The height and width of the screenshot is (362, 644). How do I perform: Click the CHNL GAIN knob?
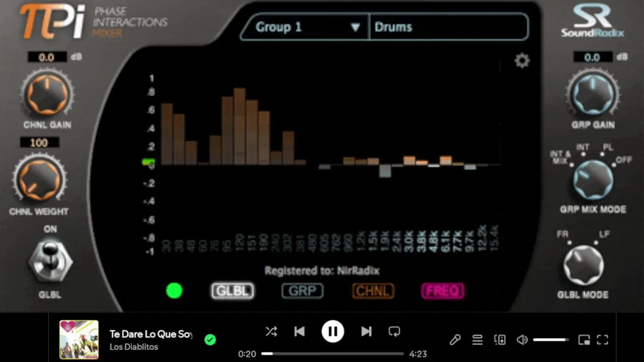click(x=47, y=94)
